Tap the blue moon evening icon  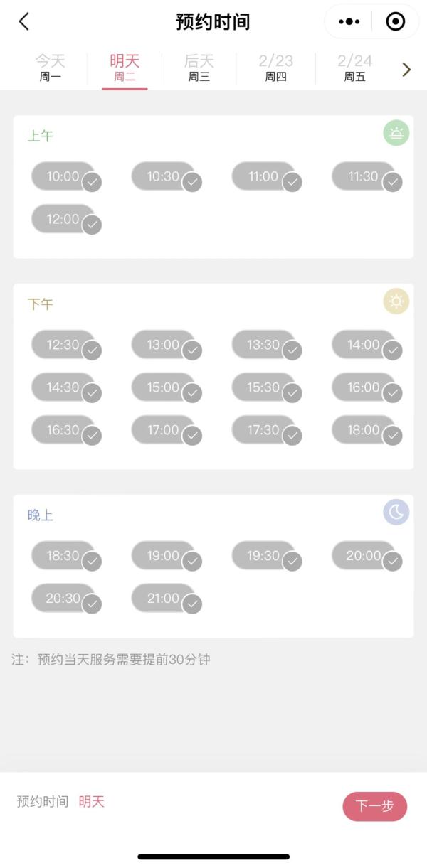coord(396,512)
